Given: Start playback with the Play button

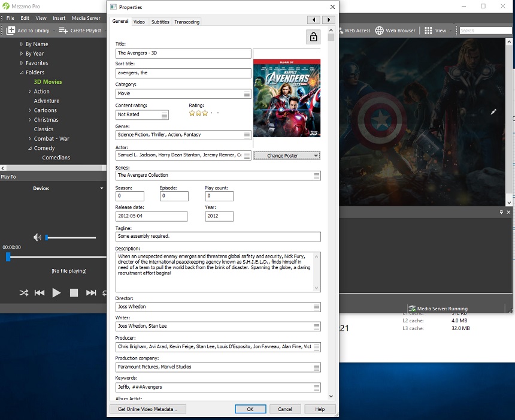Looking at the screenshot, I should [56, 292].
